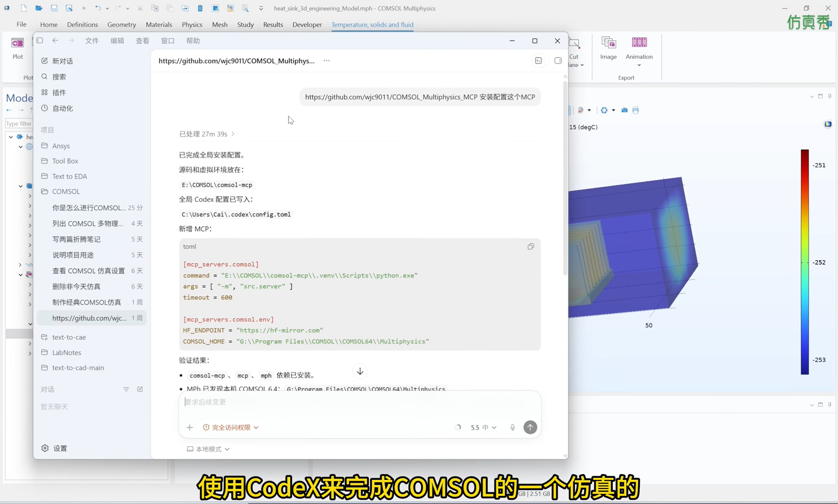838x504 pixels.
Task: Open Undo history dropdown arrow in COMSOL
Action: [107, 8]
